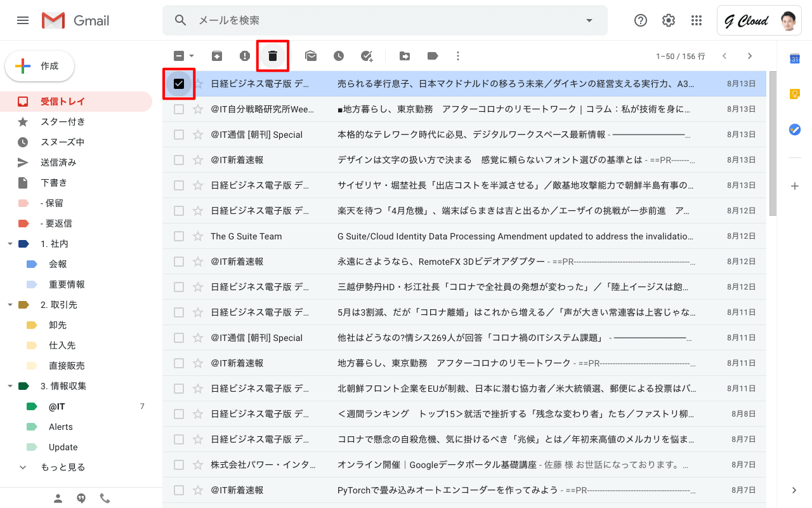Add selected email to Tasks

coord(367,56)
